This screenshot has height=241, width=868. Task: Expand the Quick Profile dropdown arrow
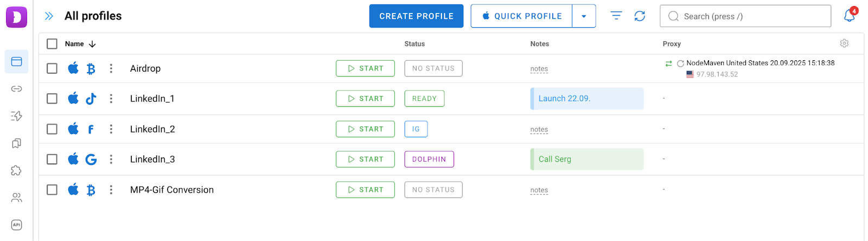click(584, 16)
